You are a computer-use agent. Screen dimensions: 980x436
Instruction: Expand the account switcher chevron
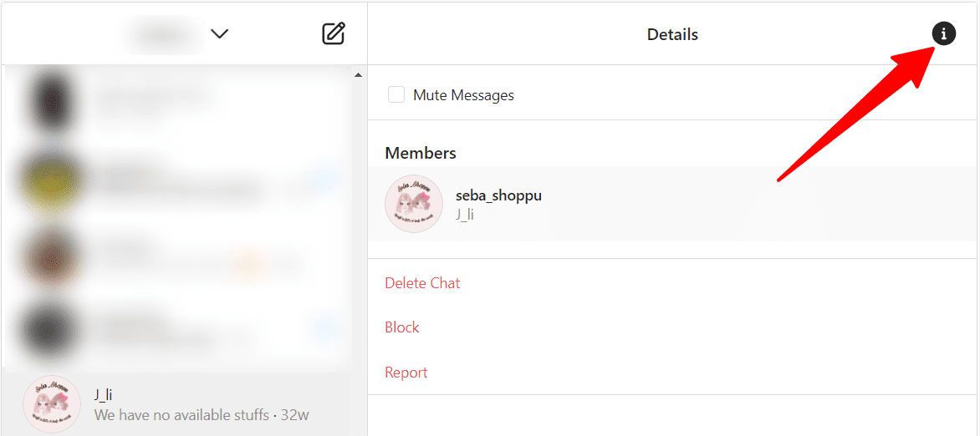(219, 33)
